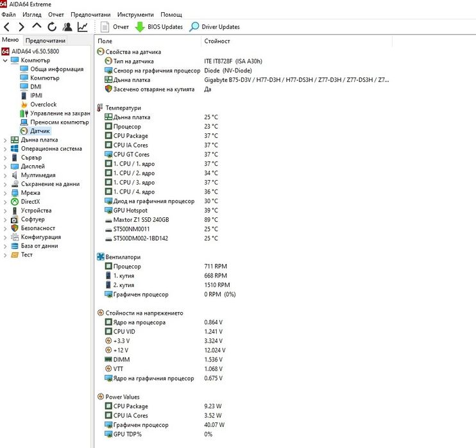The height and width of the screenshot is (448, 476).
Task: Open the Помощ menu
Action: (x=171, y=15)
